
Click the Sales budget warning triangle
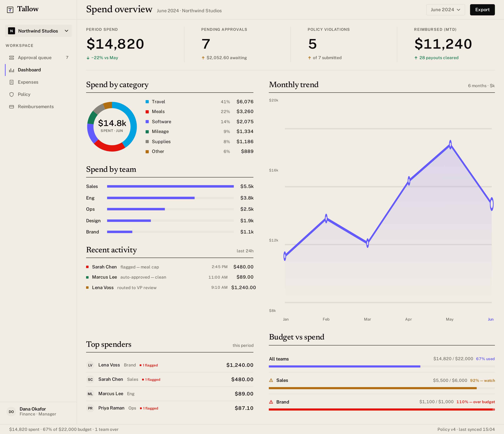point(271,380)
